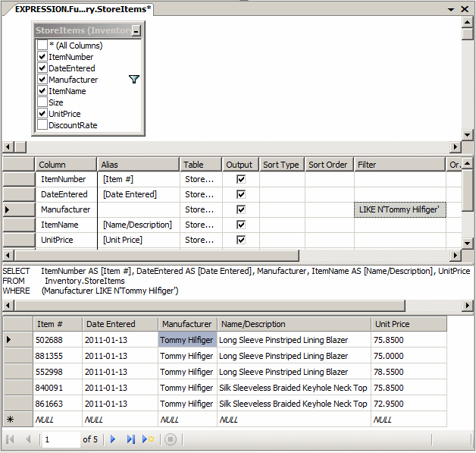Click the Date Entered results column header
The height and width of the screenshot is (453, 476).
pos(121,324)
